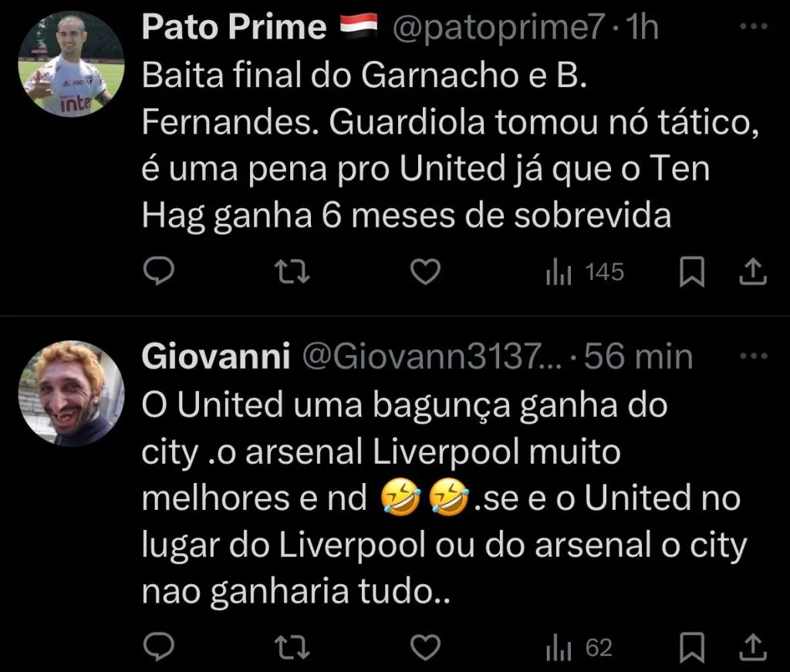Reply to Giovanni's tweet
790x672 pixels.
click(160, 648)
